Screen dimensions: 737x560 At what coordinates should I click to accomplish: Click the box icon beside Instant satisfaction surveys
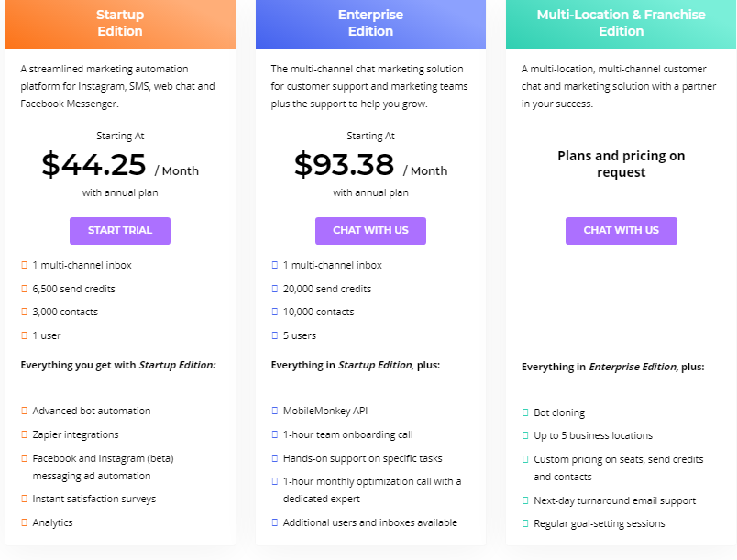[25, 500]
